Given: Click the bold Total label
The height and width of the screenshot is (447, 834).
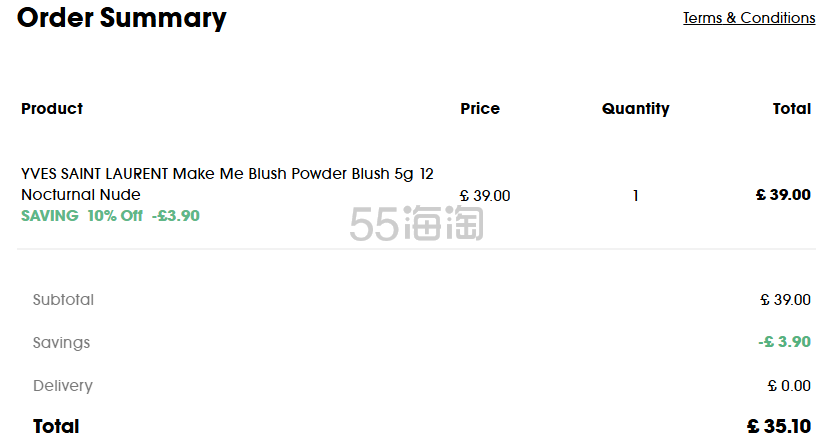Looking at the screenshot, I should tap(56, 426).
